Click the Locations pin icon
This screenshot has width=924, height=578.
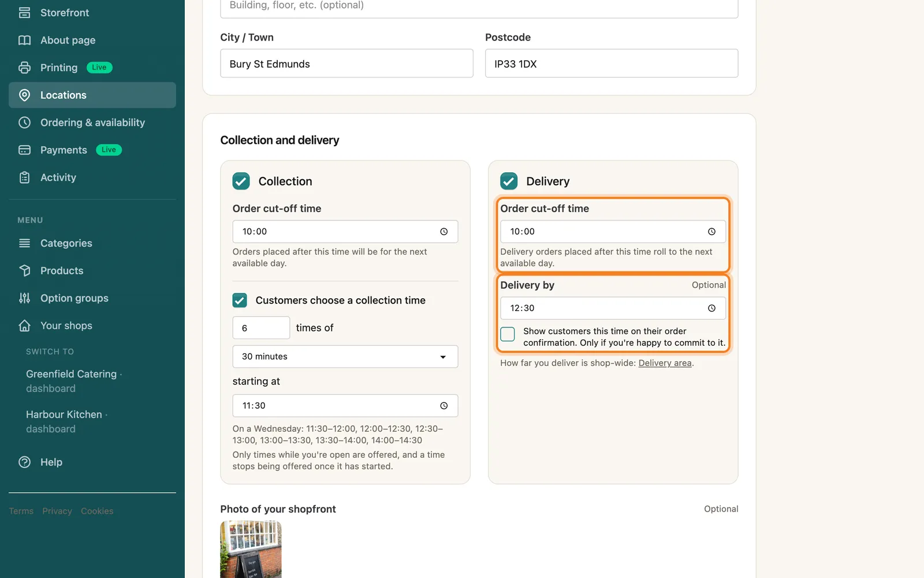pyautogui.click(x=24, y=95)
